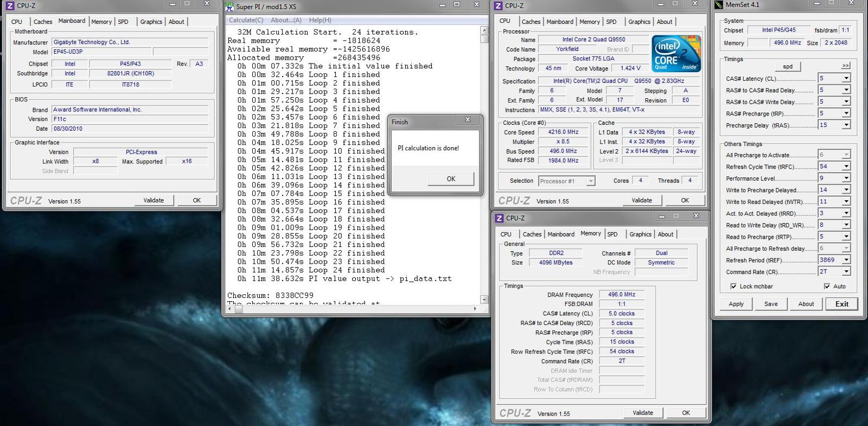Click the spd button in MemSet
The height and width of the screenshot is (426, 868).
tap(788, 67)
